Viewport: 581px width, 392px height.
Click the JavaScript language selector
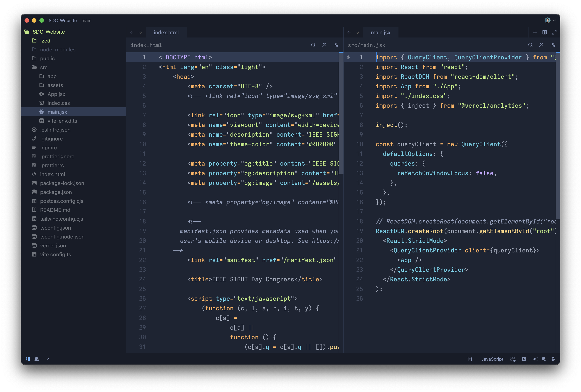[x=492, y=359]
